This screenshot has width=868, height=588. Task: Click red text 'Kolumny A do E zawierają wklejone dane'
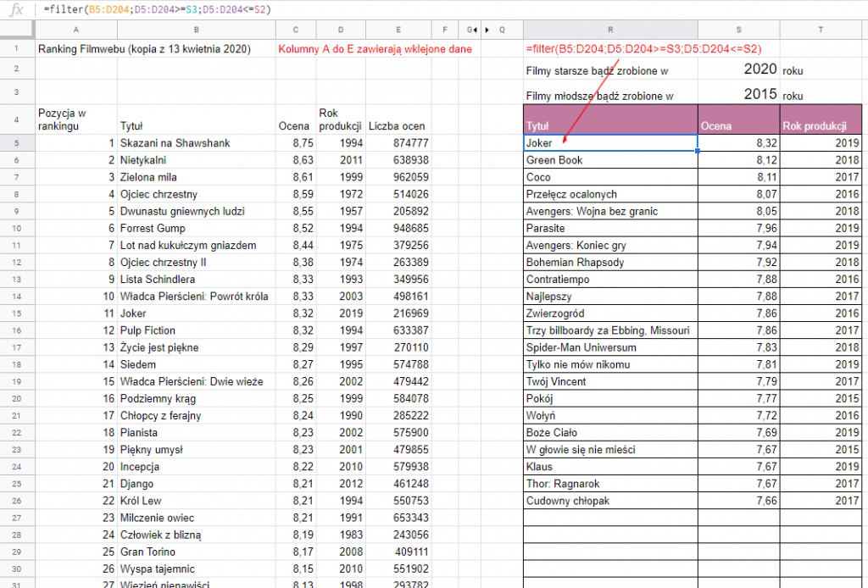tap(375, 49)
